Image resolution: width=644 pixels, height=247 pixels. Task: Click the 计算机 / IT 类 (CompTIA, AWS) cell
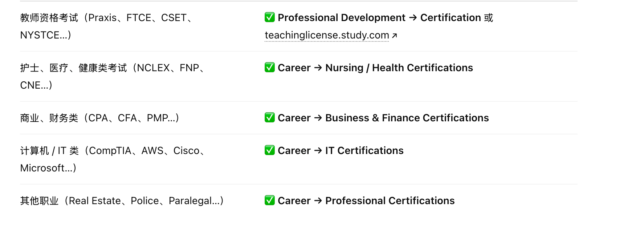113,151
